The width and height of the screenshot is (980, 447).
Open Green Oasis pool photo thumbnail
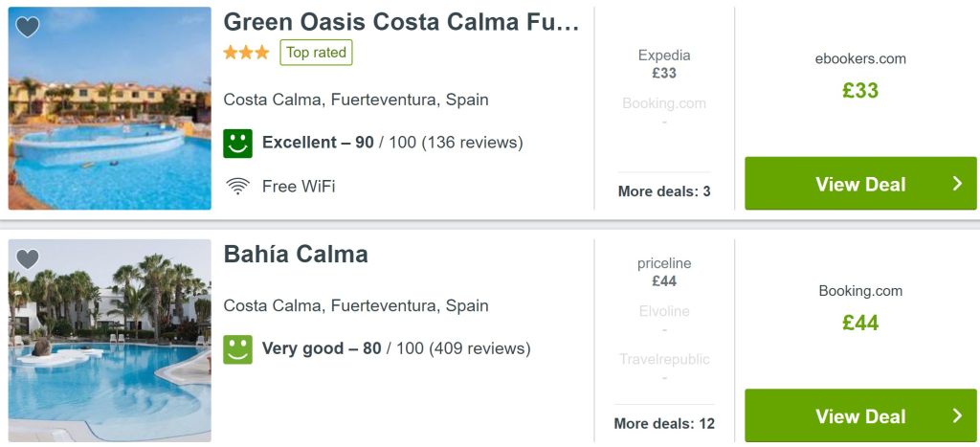(x=109, y=108)
